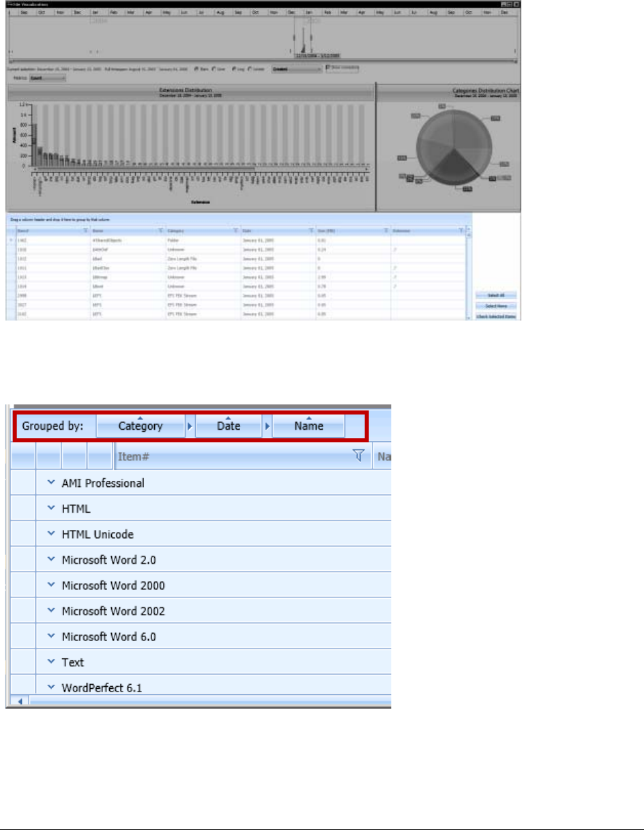Viewport: 644px width, 830px height.
Task: Expand the Microsoft Word 2000 group
Action: tap(50, 585)
